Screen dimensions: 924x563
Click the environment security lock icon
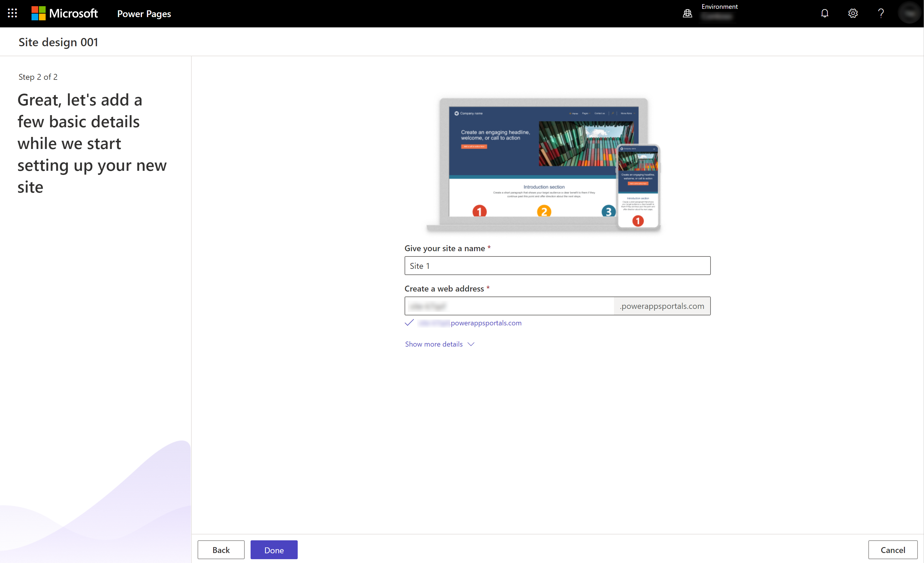pos(687,13)
